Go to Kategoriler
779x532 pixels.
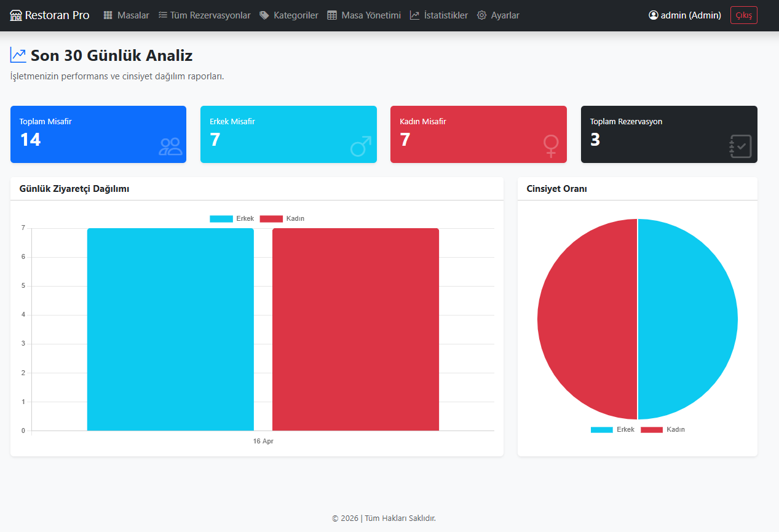click(x=289, y=15)
